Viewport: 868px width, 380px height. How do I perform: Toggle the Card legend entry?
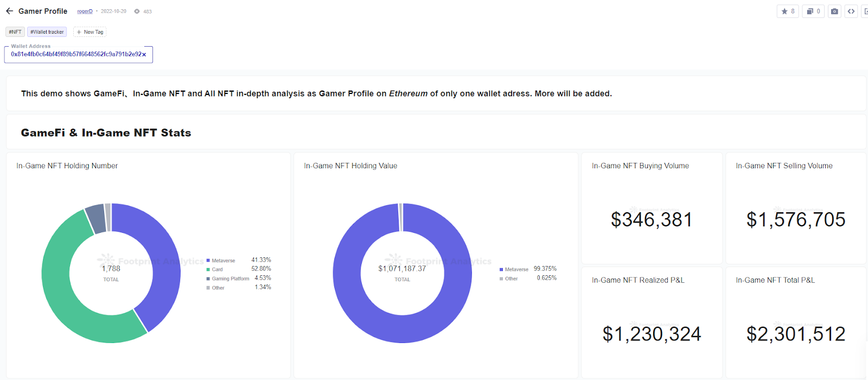pyautogui.click(x=217, y=269)
